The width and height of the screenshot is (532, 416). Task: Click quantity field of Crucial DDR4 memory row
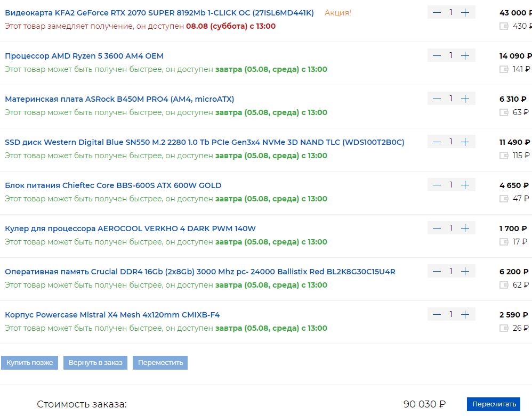click(451, 271)
